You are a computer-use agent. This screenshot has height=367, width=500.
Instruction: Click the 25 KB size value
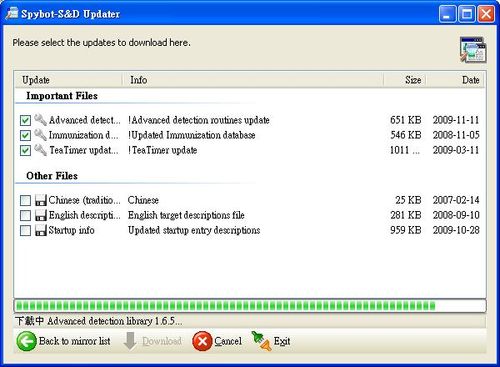(x=408, y=200)
